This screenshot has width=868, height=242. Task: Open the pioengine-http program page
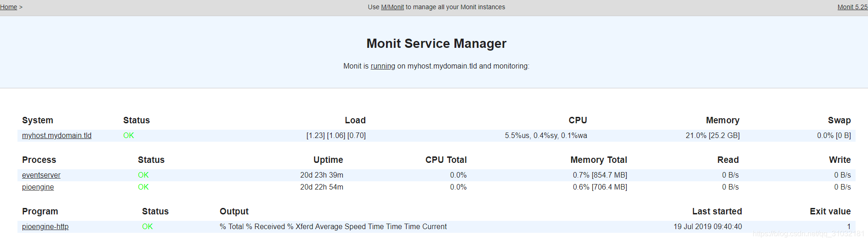click(x=45, y=227)
